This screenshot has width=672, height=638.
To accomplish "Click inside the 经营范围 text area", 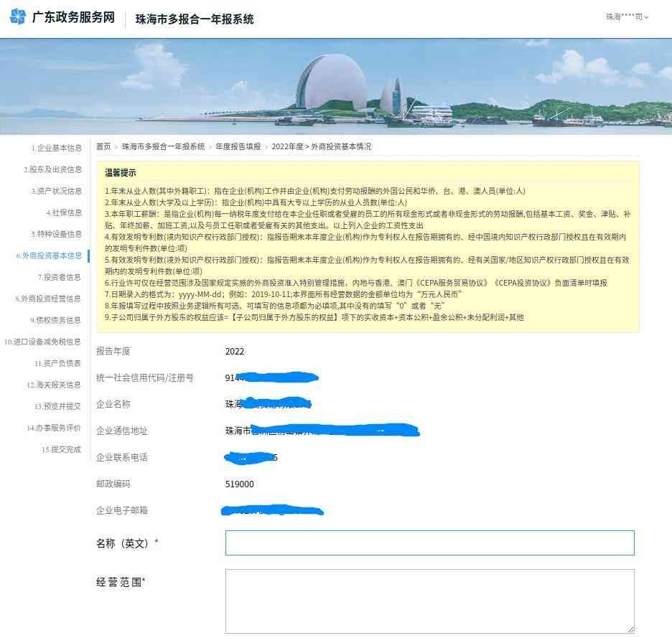I will [429, 601].
